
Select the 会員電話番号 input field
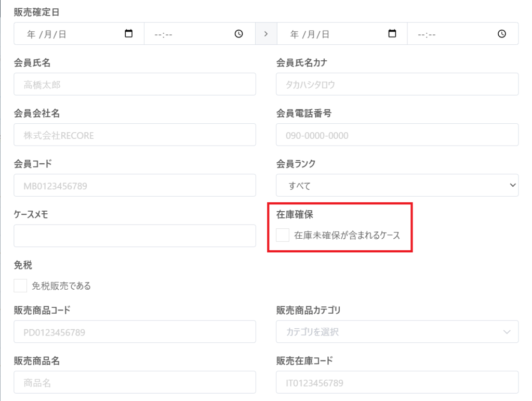point(397,135)
